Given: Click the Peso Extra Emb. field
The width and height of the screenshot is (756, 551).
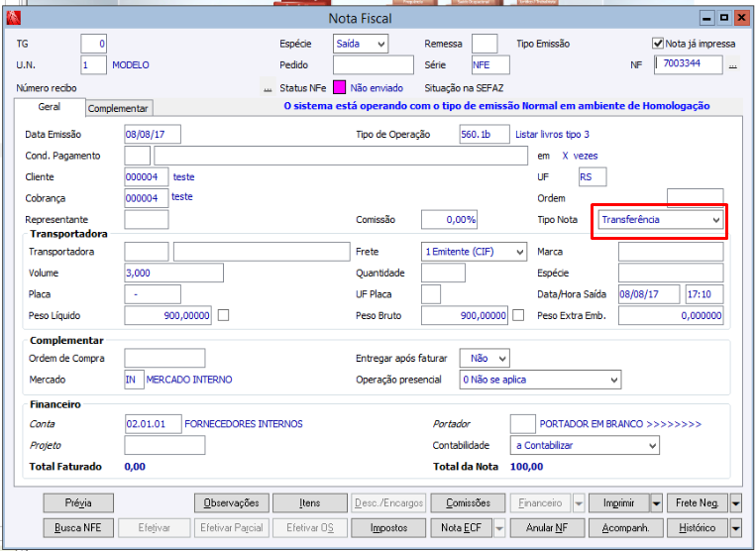Looking at the screenshot, I should click(x=671, y=315).
